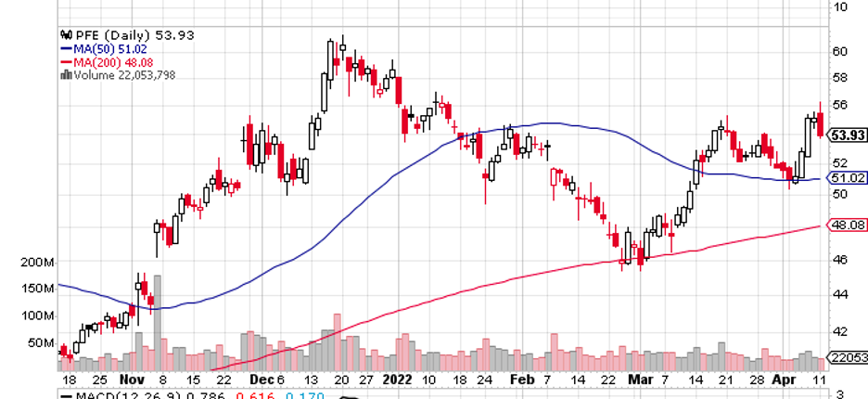Click the blue MA(50) legend line marker
This screenshot has height=399, width=868.
67,48
